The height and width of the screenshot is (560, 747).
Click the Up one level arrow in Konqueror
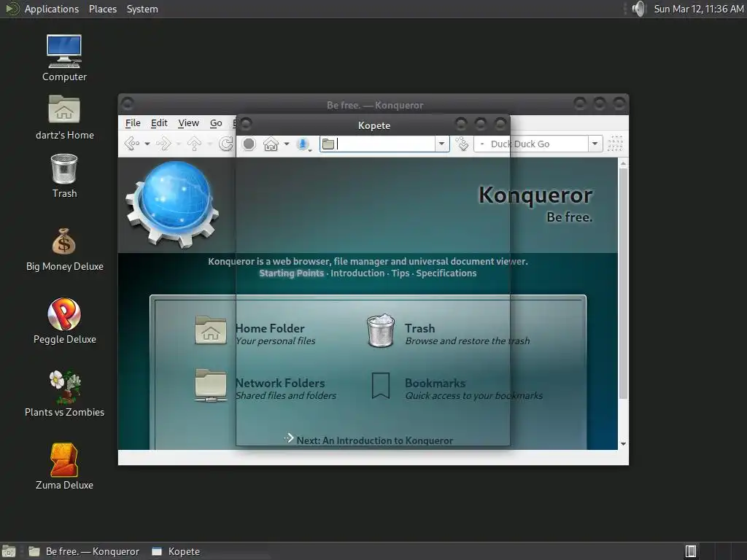pyautogui.click(x=194, y=144)
